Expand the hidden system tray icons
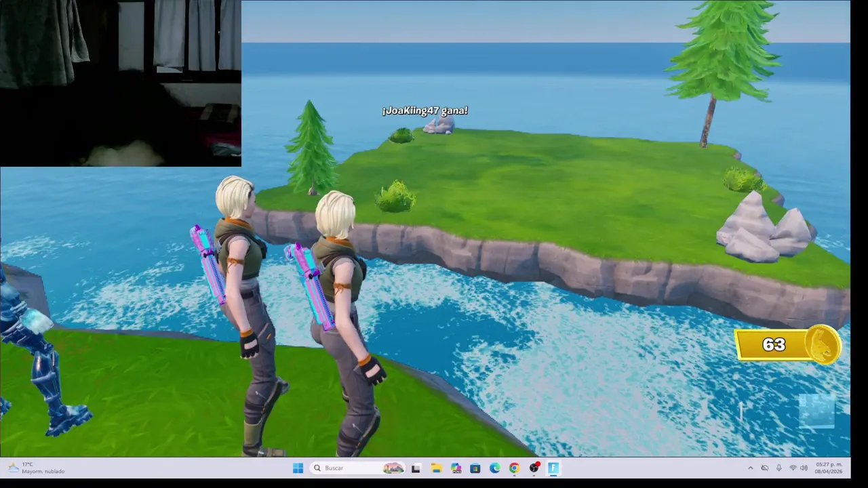The image size is (868, 488). click(750, 468)
